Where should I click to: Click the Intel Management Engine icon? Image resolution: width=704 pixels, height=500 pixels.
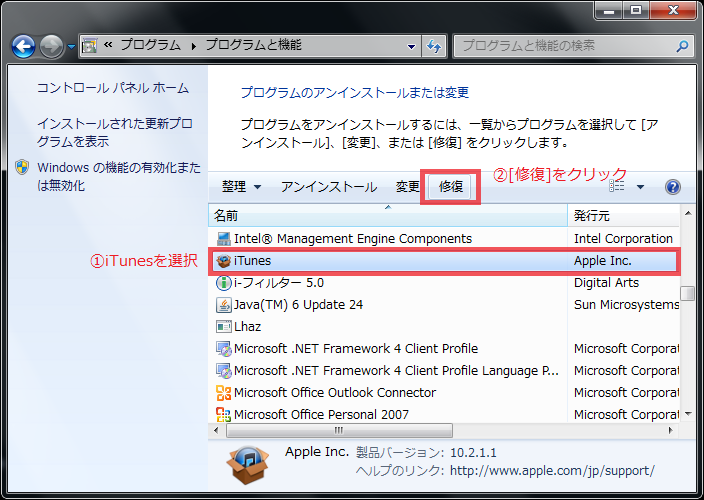(224, 238)
